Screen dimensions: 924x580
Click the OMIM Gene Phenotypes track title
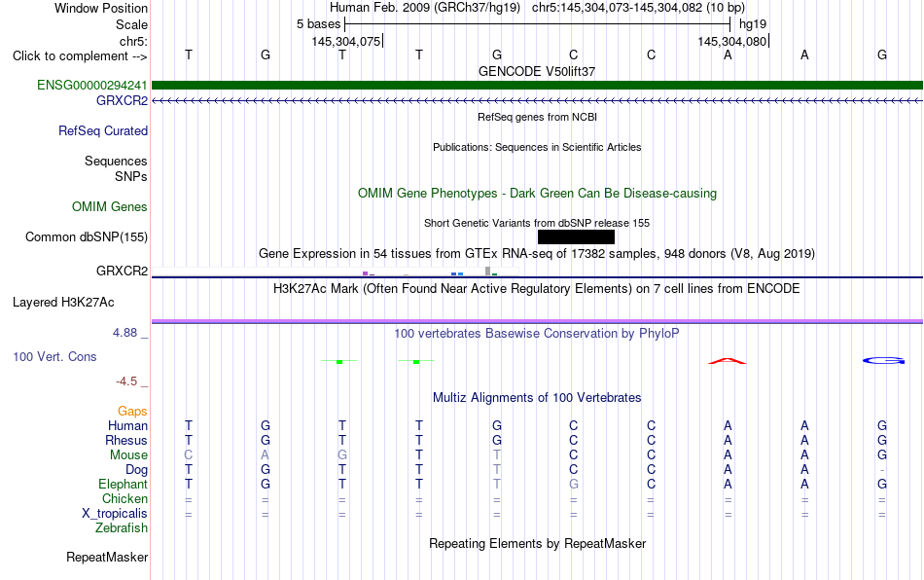[x=537, y=194]
